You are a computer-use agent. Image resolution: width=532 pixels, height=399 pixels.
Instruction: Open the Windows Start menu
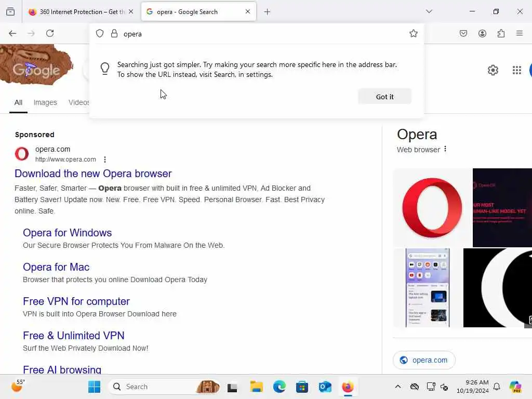click(x=95, y=387)
